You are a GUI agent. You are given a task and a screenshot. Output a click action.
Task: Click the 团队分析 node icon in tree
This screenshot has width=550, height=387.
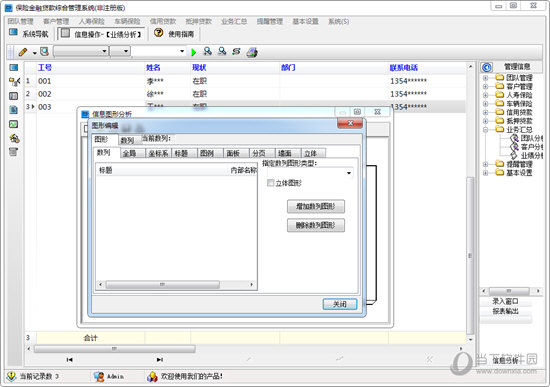[515, 138]
